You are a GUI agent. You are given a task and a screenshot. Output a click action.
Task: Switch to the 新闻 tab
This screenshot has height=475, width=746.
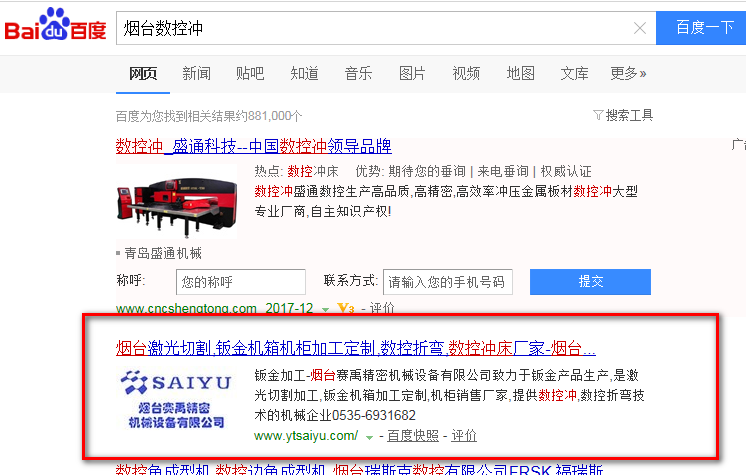tap(196, 73)
